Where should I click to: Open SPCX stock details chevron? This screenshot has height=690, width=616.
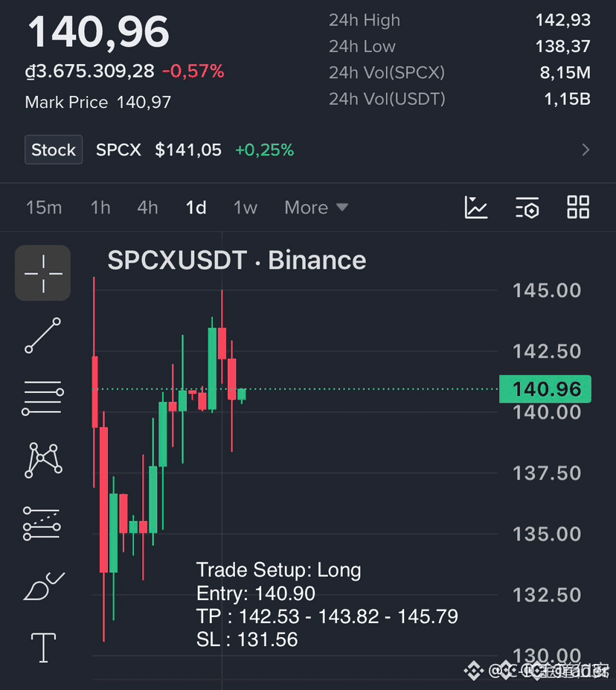[585, 150]
